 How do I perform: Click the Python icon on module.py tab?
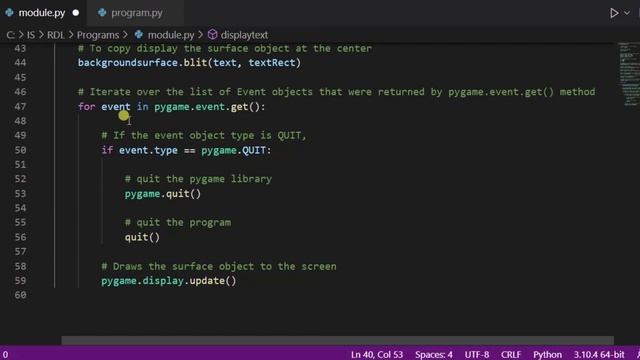pyautogui.click(x=9, y=13)
